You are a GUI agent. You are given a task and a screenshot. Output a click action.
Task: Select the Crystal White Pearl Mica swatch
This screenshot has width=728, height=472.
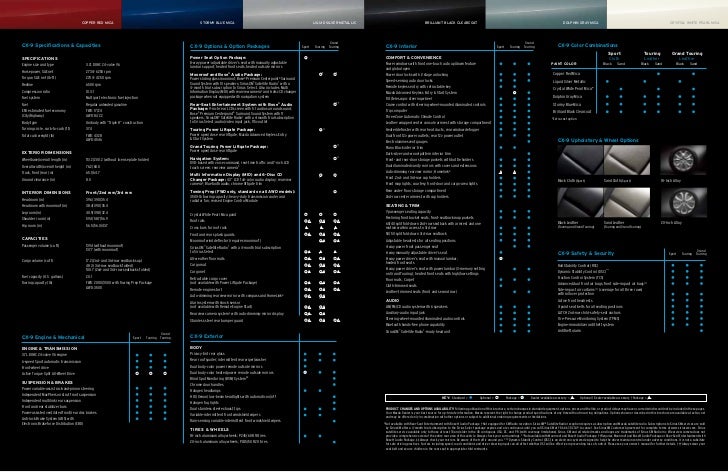click(x=667, y=14)
